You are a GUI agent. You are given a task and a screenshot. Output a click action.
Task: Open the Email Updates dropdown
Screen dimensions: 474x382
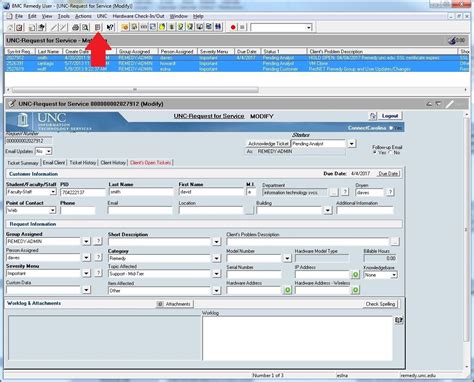pyautogui.click(x=49, y=151)
